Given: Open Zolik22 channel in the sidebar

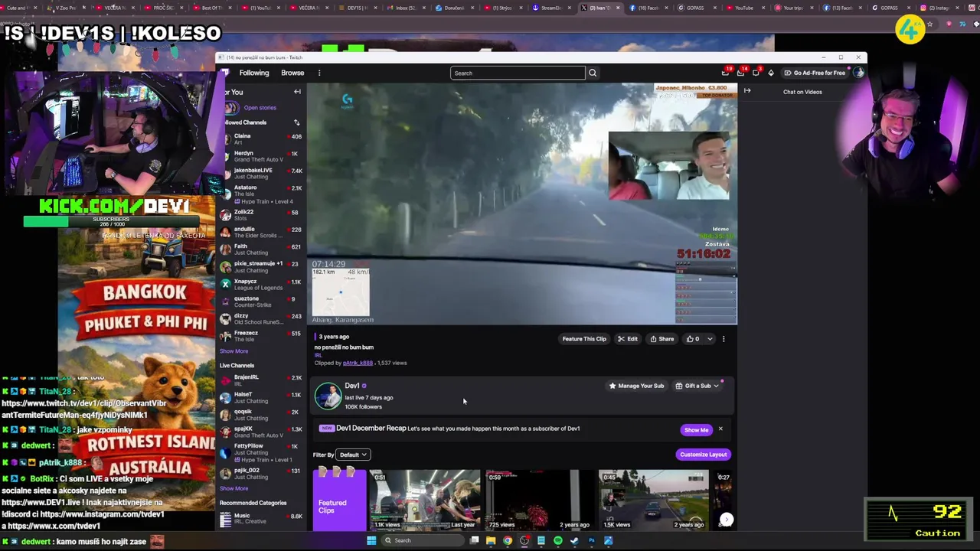Looking at the screenshot, I should (x=260, y=215).
